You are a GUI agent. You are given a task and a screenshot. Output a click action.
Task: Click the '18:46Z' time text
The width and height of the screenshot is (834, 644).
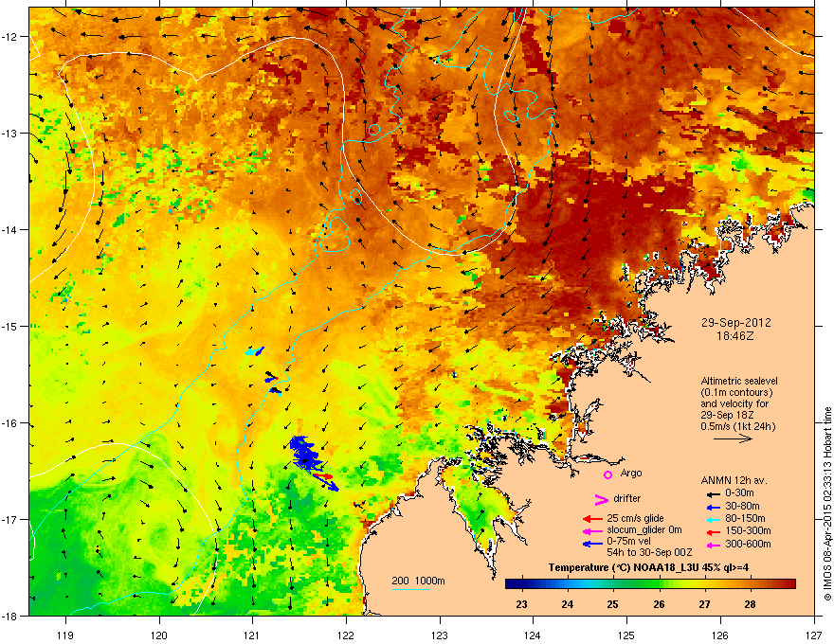click(x=735, y=336)
